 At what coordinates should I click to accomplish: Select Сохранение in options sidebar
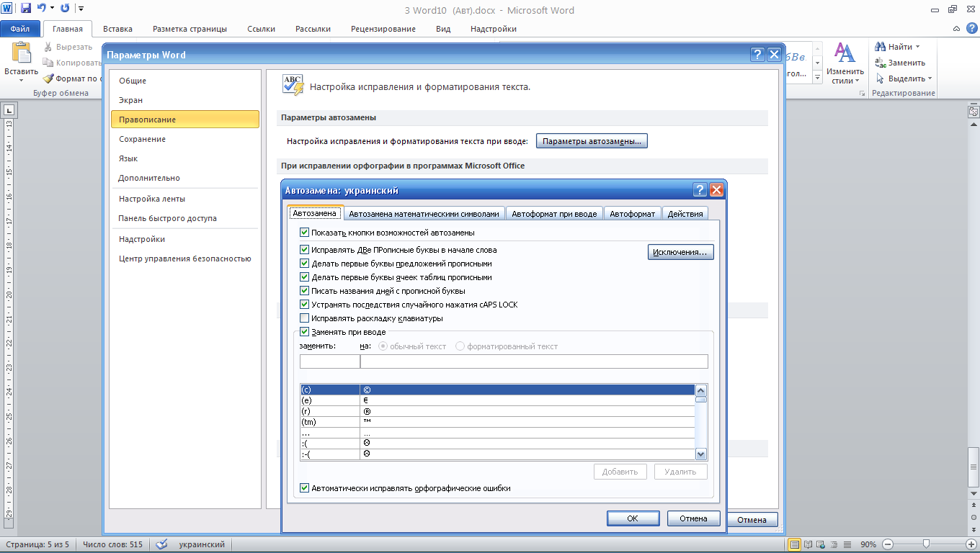pyautogui.click(x=184, y=139)
